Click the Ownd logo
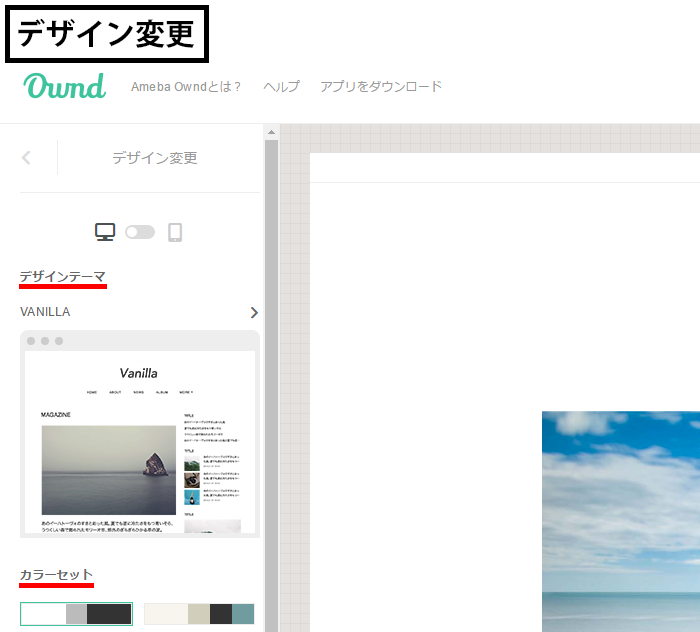Viewport: 700px width, 632px height. coord(65,86)
